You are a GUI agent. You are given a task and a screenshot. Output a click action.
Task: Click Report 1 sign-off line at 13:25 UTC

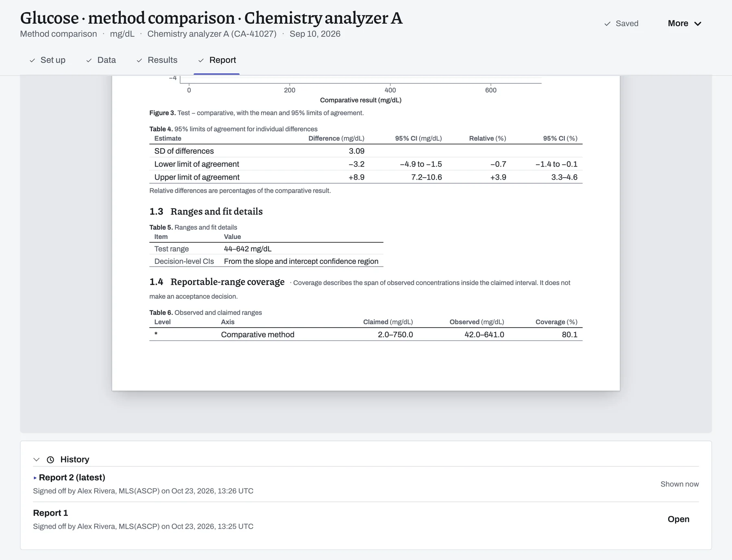(143, 526)
